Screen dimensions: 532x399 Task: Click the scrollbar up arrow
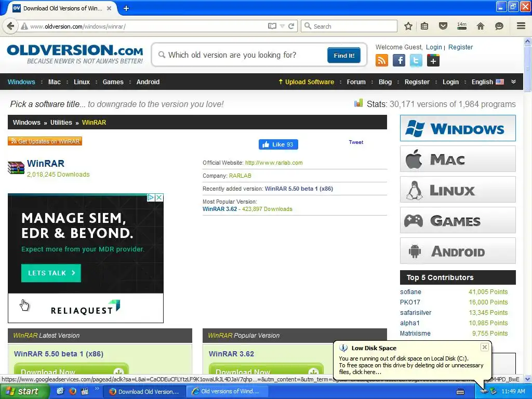pyautogui.click(x=527, y=42)
